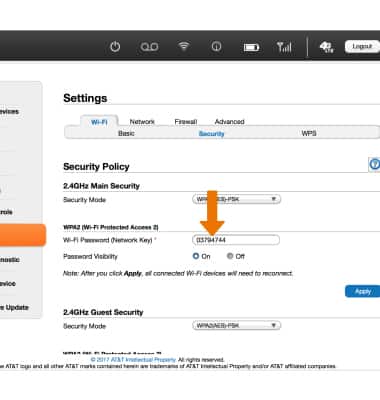Open 2.4GHz Main Security Mode dropdown
Viewport: 380px width, 400px height.
click(236, 199)
